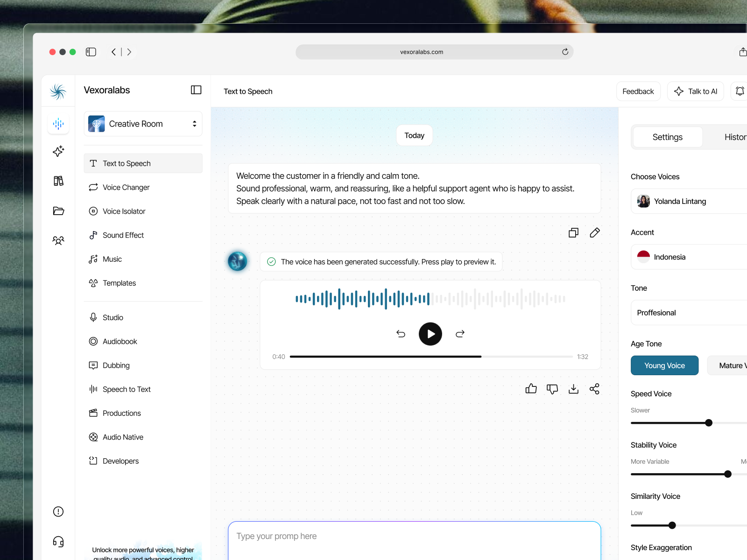
Task: Open Sound Effect in sidebar
Action: tap(143, 235)
